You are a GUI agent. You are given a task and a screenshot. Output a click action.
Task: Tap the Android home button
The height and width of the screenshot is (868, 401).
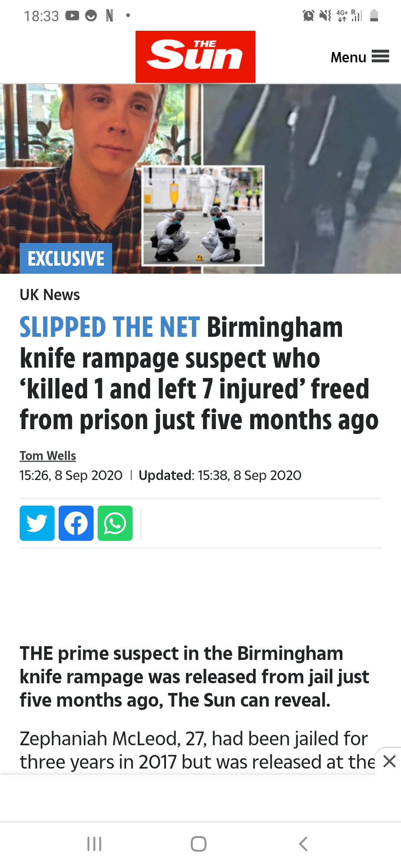199,844
